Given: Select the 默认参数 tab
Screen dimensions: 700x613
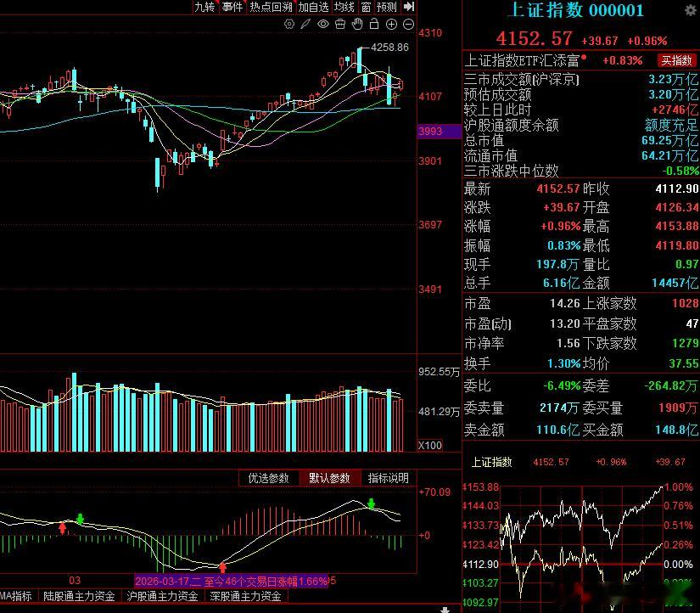Looking at the screenshot, I should pos(329,478).
